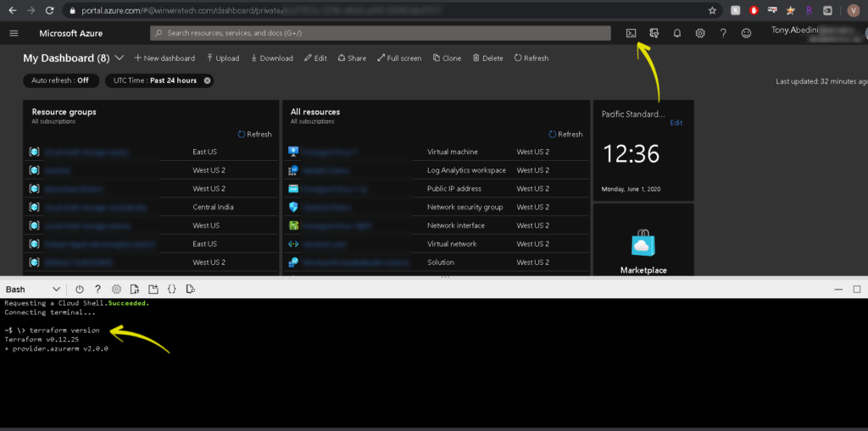The image size is (868, 431).
Task: Refresh the All resources tile
Action: (x=565, y=135)
